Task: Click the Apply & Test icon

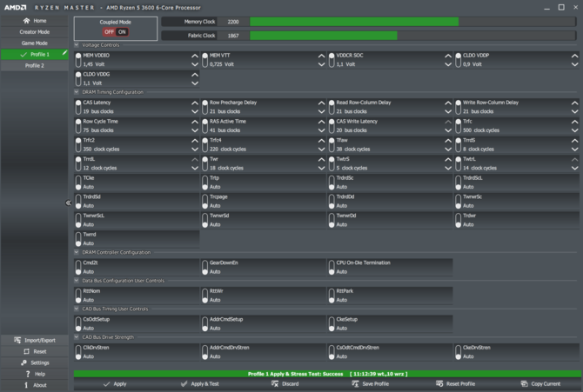Action: [184, 384]
